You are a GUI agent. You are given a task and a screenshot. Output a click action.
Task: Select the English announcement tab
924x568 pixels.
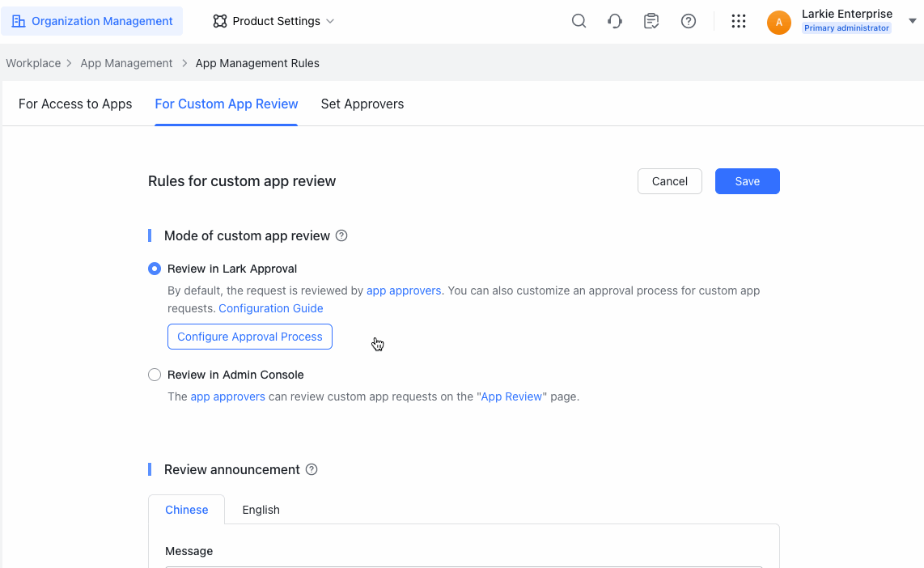point(261,510)
